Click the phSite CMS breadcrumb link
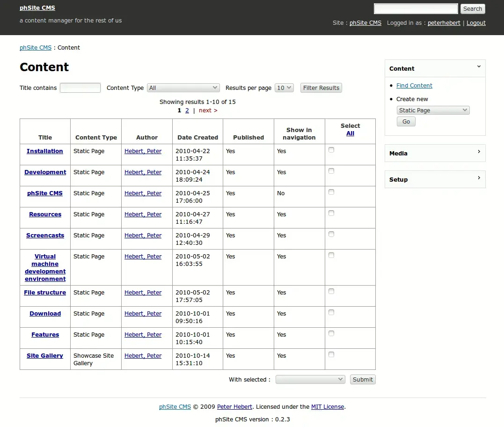The image size is (504, 427). 36,48
